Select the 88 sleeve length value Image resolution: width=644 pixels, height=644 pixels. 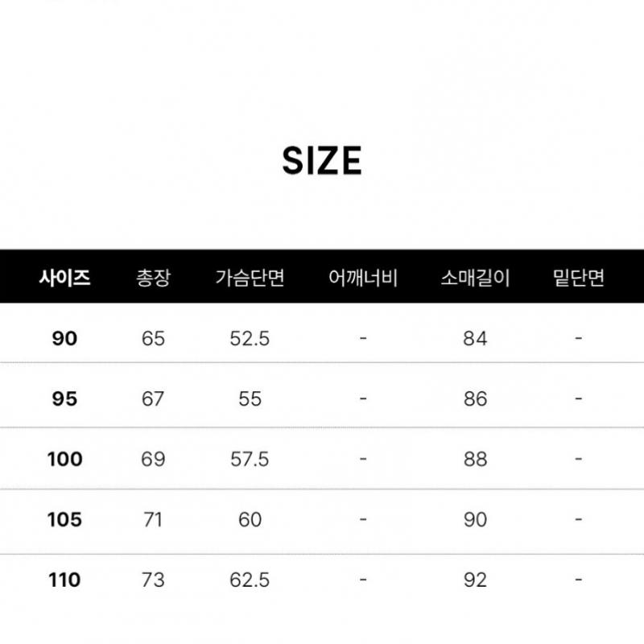[475, 459]
